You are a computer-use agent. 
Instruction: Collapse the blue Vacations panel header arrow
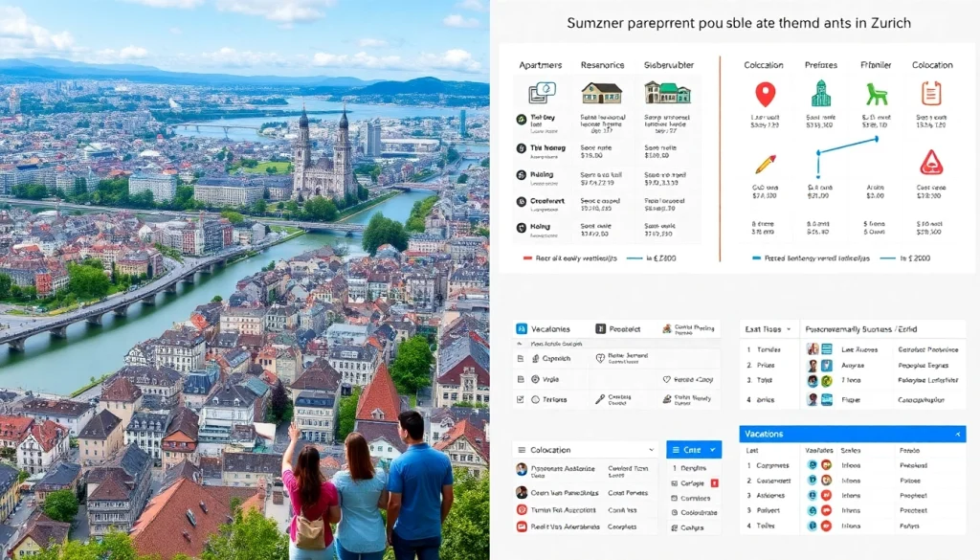(x=957, y=435)
